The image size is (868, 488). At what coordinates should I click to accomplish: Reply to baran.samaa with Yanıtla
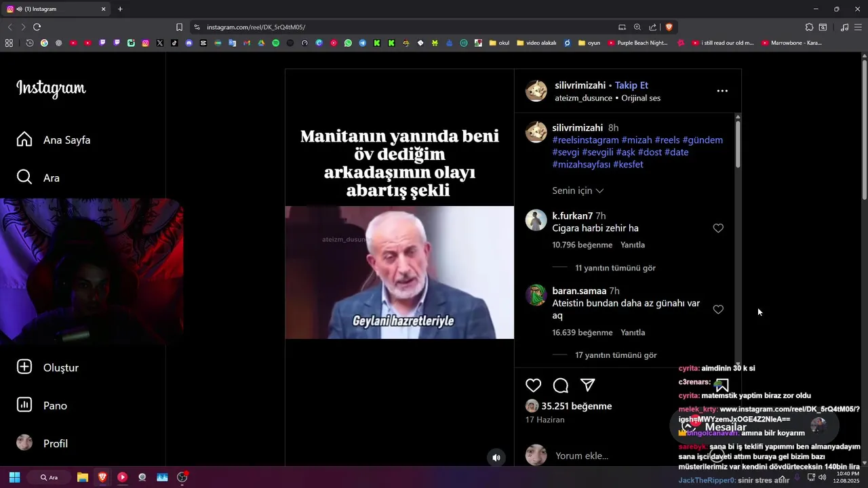pyautogui.click(x=633, y=333)
